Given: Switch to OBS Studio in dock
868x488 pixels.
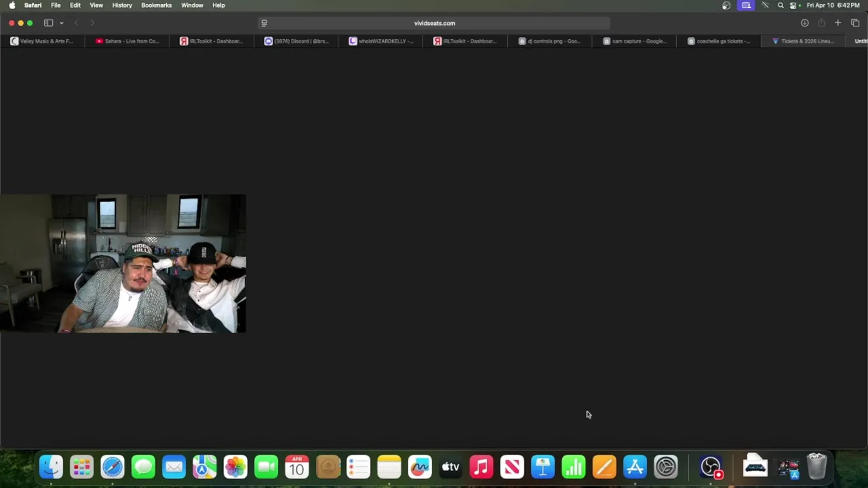Looking at the screenshot, I should [711, 467].
